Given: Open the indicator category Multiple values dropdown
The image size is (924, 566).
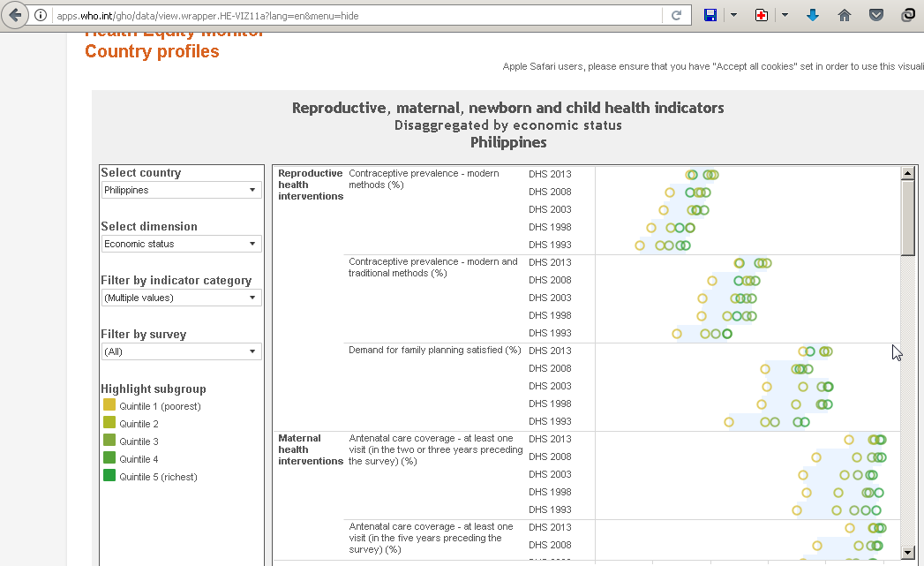Looking at the screenshot, I should [x=182, y=298].
